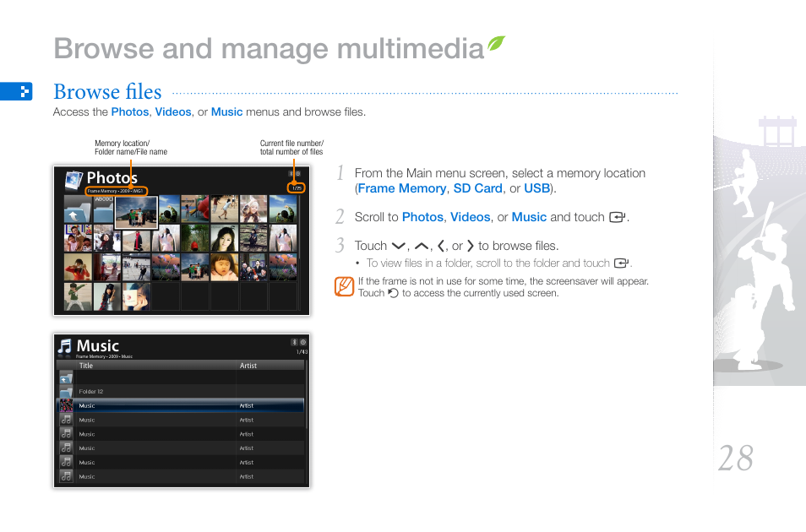Click the blue section tab icon beside Browse files
Screen dimensions: 806x532
tap(16, 91)
